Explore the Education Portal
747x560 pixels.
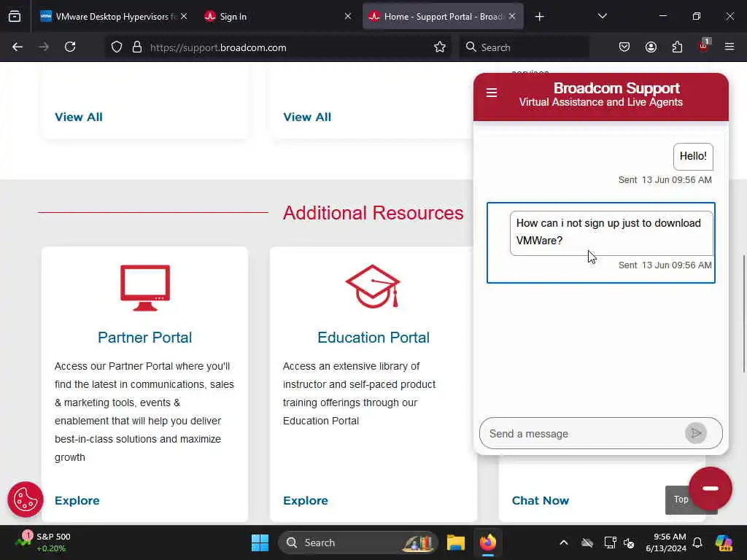(x=306, y=500)
